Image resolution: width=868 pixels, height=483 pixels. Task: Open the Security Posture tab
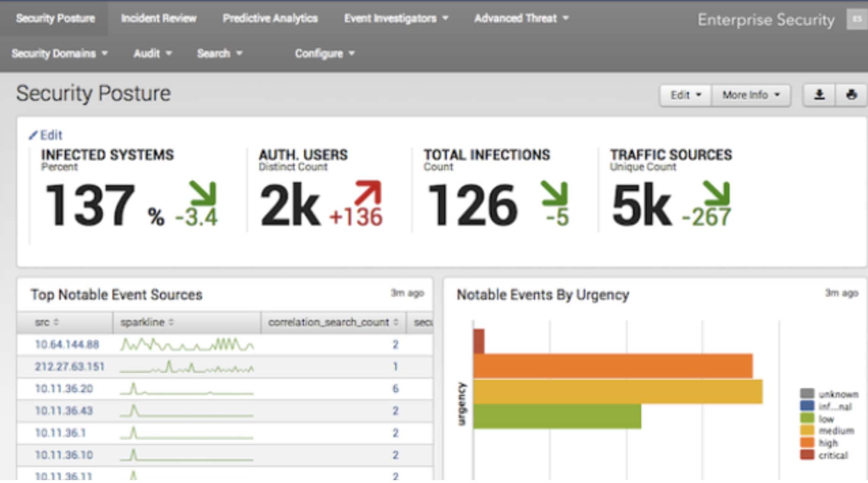click(55, 18)
